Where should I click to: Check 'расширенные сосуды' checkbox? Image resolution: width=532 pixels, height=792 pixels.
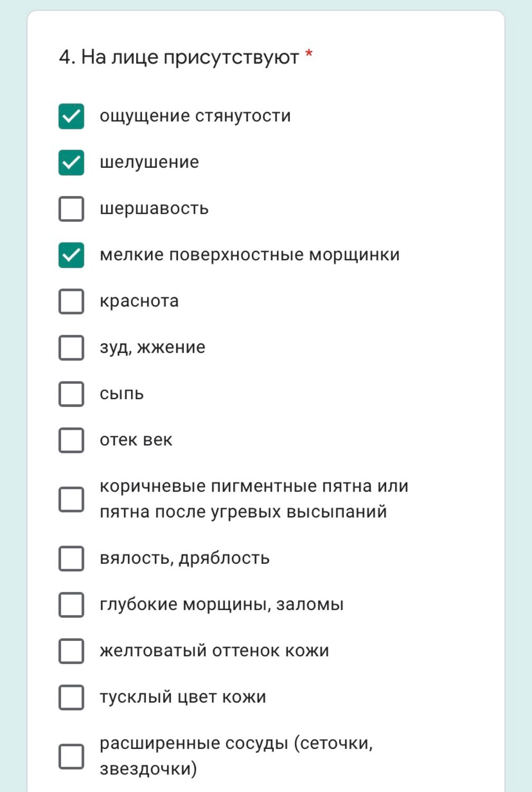pyautogui.click(x=71, y=756)
